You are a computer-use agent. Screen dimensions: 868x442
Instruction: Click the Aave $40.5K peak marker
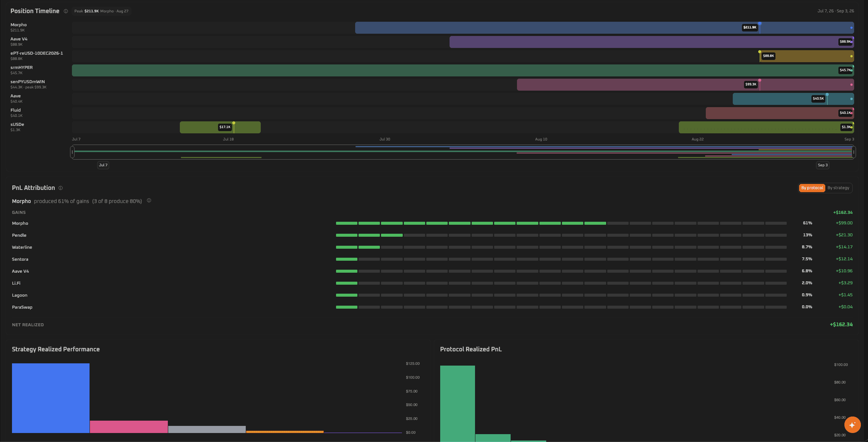827,95
